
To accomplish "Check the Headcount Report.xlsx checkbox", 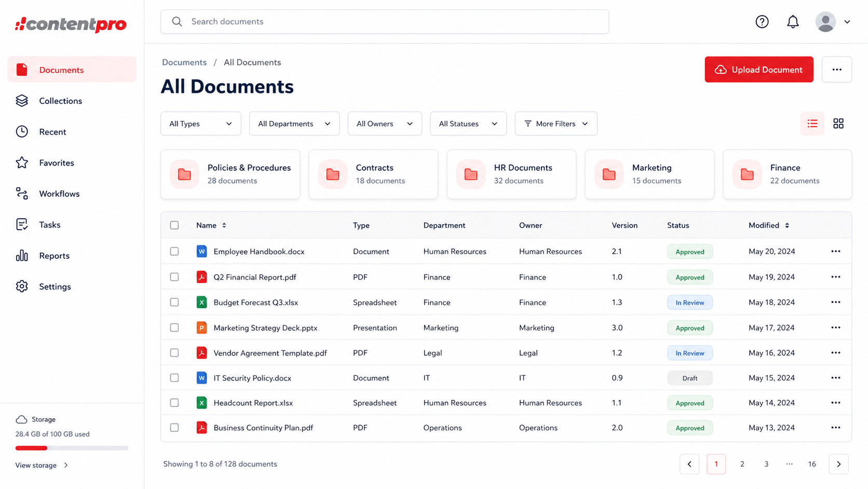I will 174,403.
